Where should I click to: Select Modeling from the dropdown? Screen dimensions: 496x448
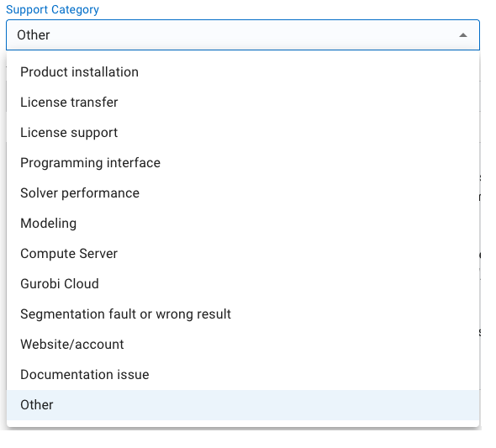click(243, 224)
